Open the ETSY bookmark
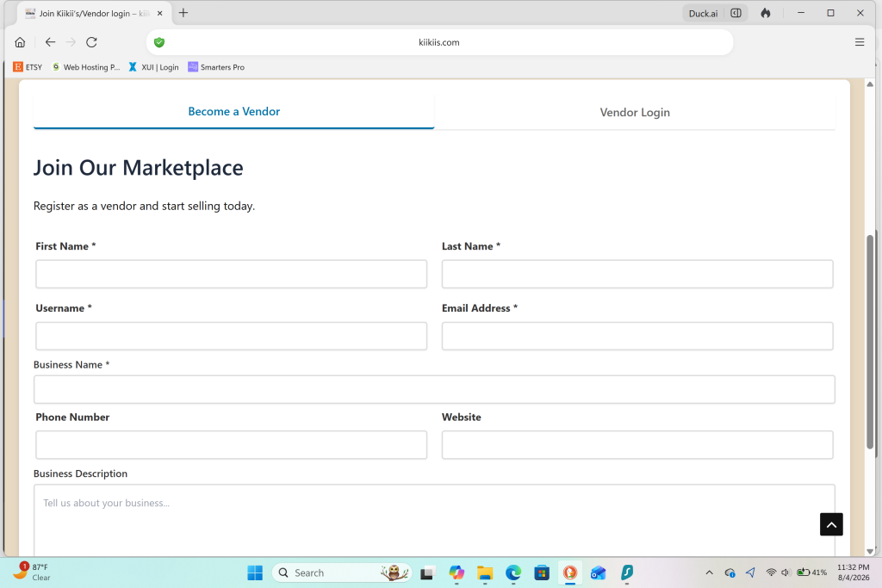The image size is (882, 588). (28, 67)
